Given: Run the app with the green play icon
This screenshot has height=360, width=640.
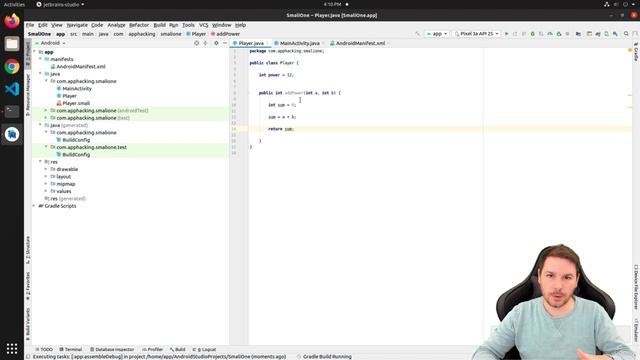Looking at the screenshot, I should (507, 34).
